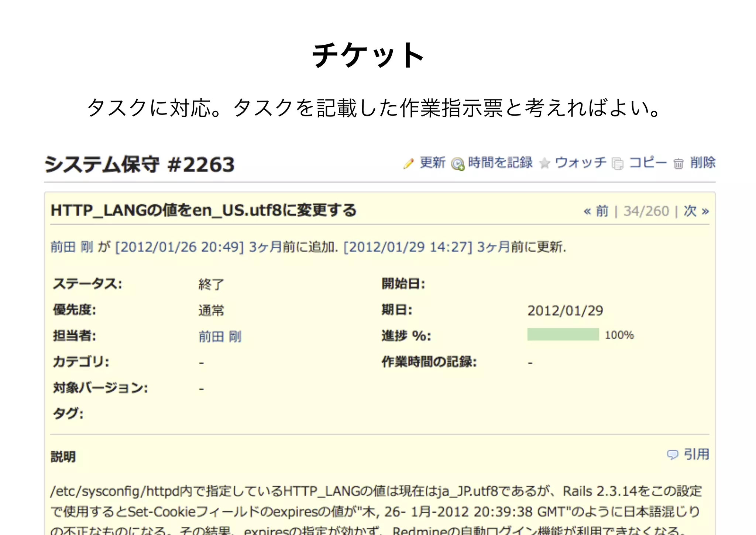The width and height of the screenshot is (756, 535).
Task: Go to previous ticket via « 前
Action: pos(596,211)
